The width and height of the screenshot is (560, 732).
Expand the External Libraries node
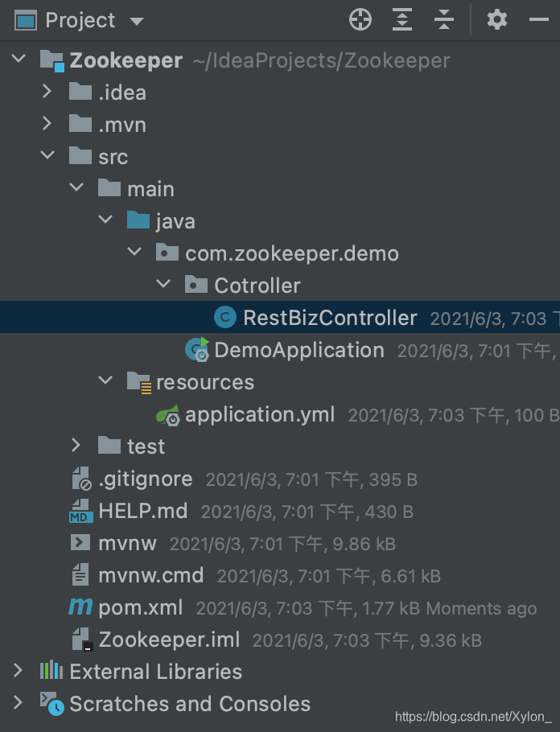(18, 671)
